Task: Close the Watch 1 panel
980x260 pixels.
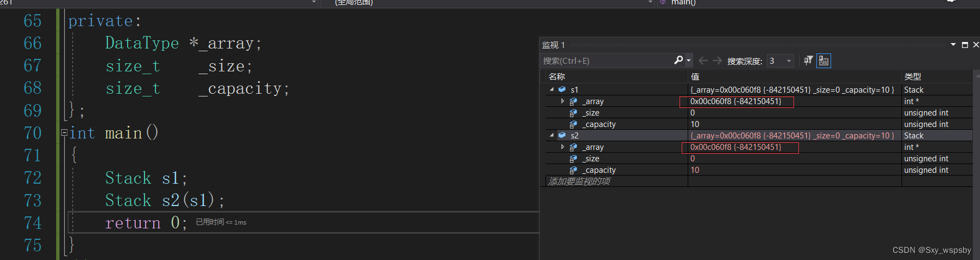Action: point(976,45)
